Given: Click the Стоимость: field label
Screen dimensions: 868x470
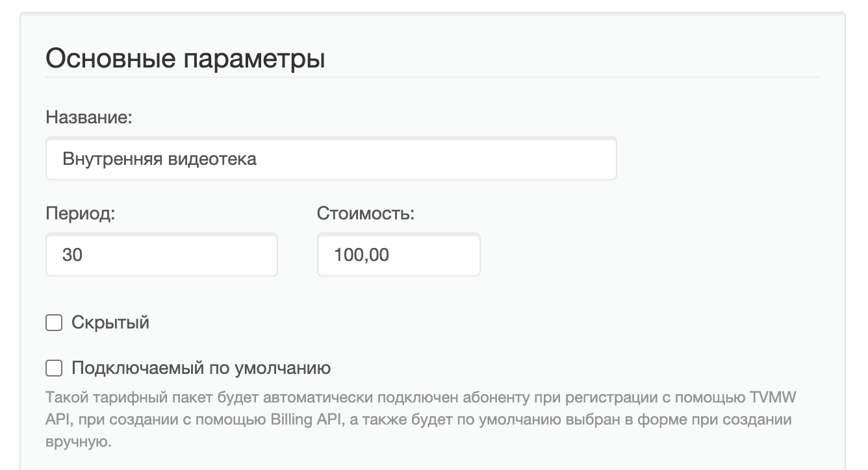Looking at the screenshot, I should pos(366,214).
